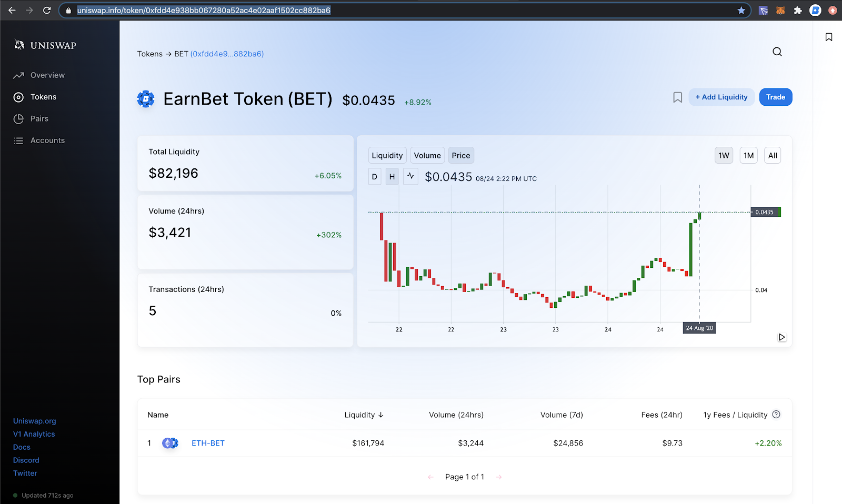
Task: Click the help icon beside 1y Fees / Liquidity
Action: (776, 415)
